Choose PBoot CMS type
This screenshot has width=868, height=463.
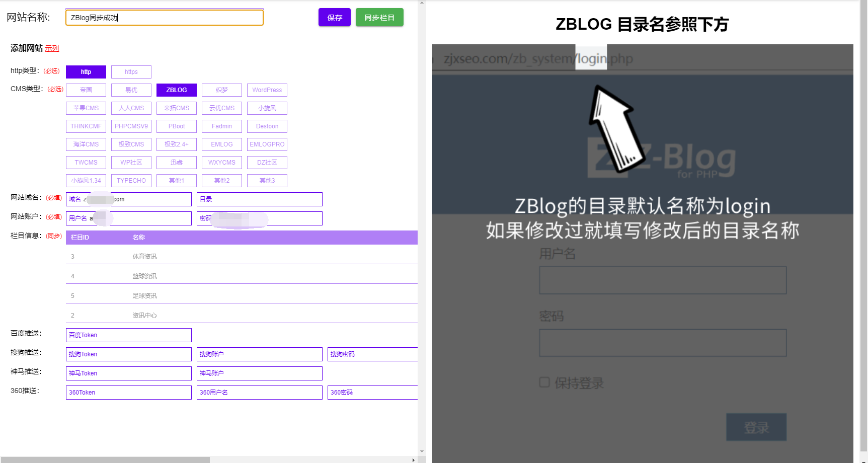pos(177,126)
